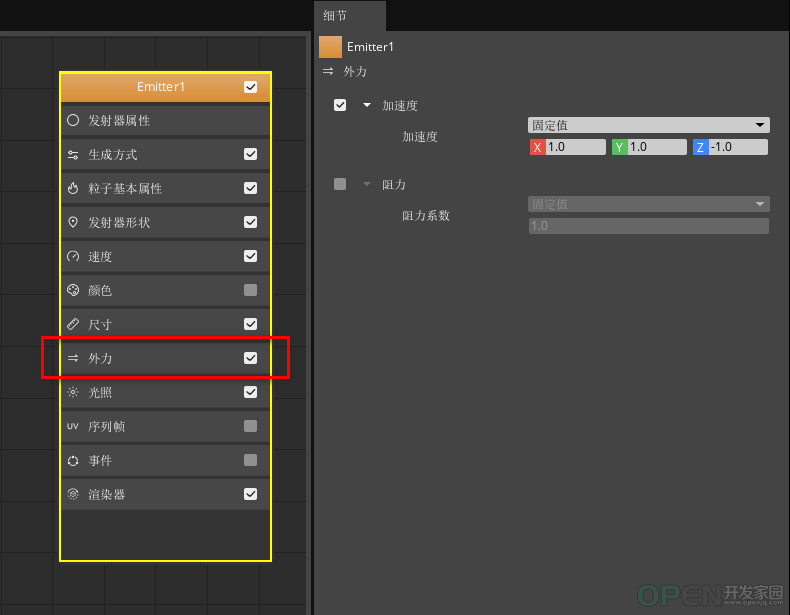The width and height of the screenshot is (790, 615).
Task: Click the Emitter1 orange color swatch
Action: (x=331, y=47)
